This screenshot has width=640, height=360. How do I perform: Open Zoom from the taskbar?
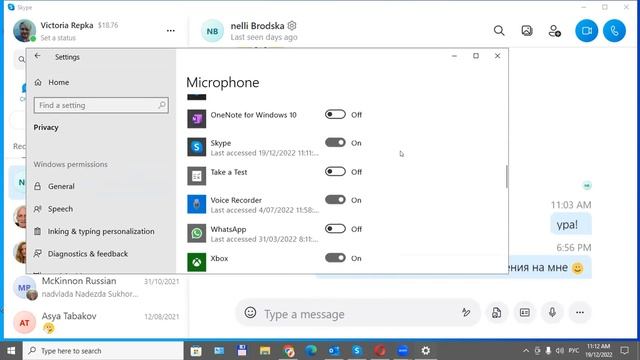tap(402, 351)
